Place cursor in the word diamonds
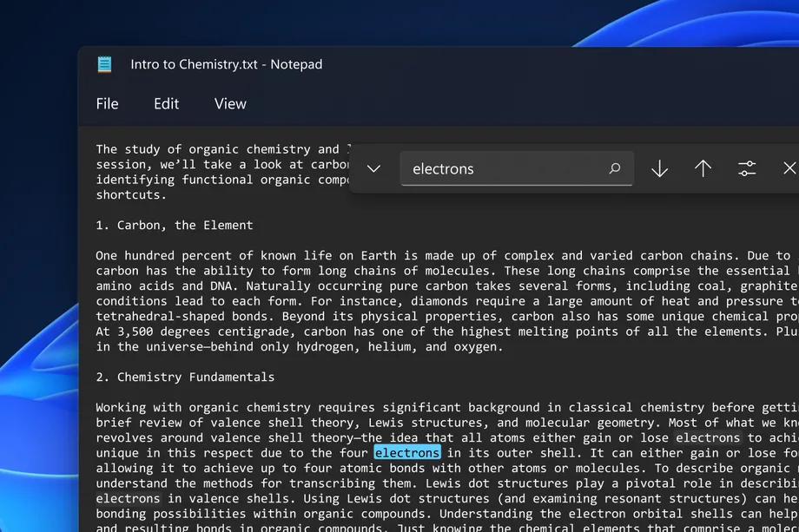Viewport: 799px width, 532px height. tap(440, 300)
